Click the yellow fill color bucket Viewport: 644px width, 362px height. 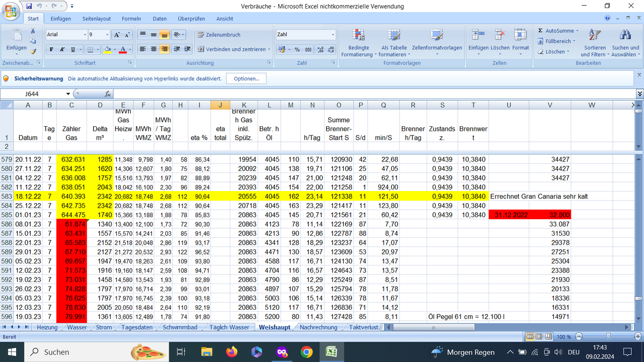(x=107, y=49)
